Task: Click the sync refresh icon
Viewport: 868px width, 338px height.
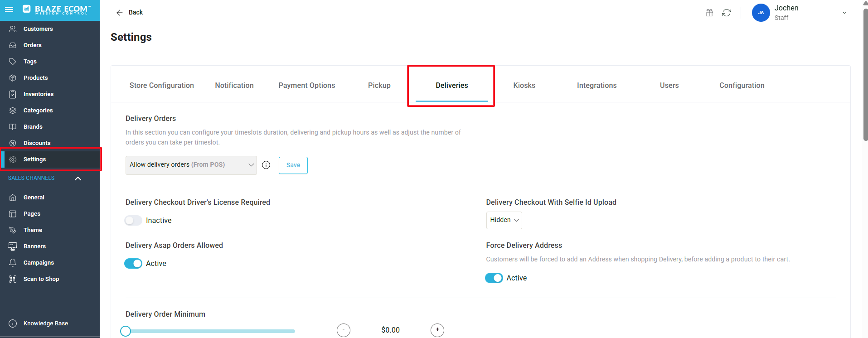Action: pos(727,13)
